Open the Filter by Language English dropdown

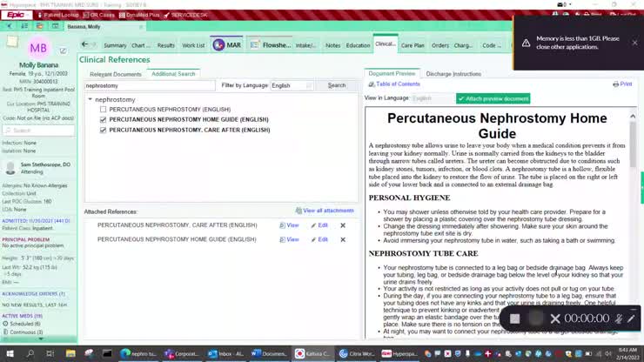click(x=292, y=85)
